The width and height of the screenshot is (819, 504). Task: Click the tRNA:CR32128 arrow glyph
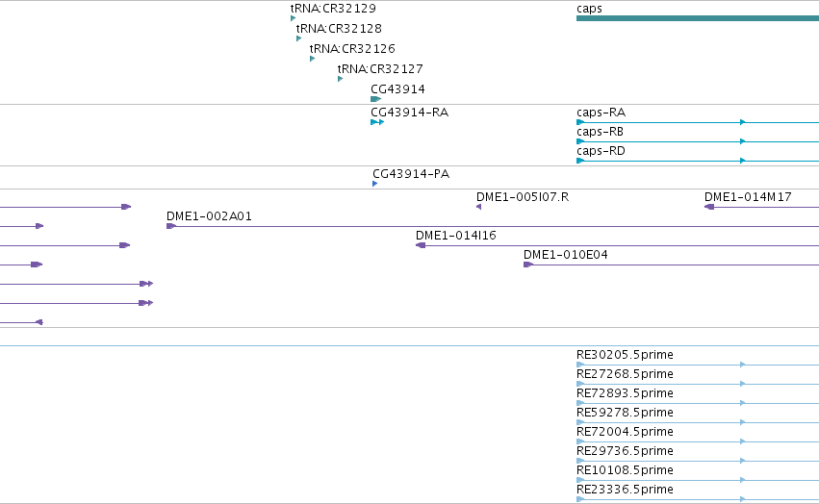pyautogui.click(x=298, y=38)
